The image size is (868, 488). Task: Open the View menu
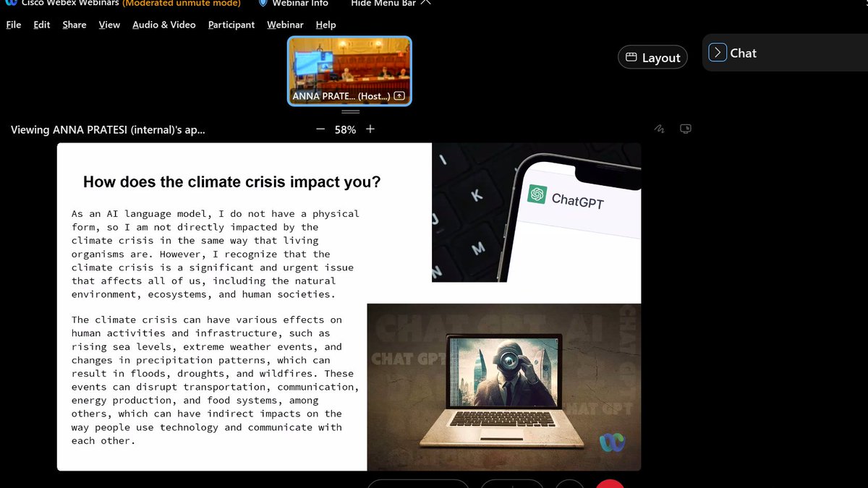click(x=109, y=25)
